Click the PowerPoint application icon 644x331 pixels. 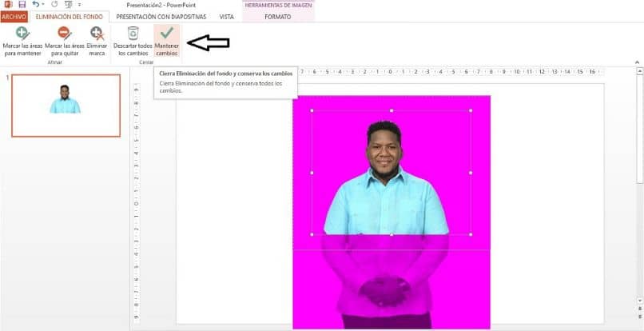pos(8,5)
